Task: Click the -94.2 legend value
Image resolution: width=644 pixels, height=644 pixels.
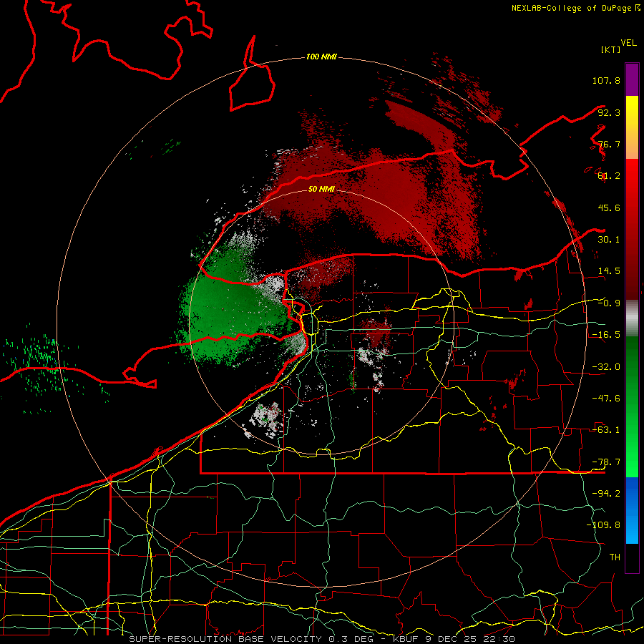Action: (x=606, y=493)
